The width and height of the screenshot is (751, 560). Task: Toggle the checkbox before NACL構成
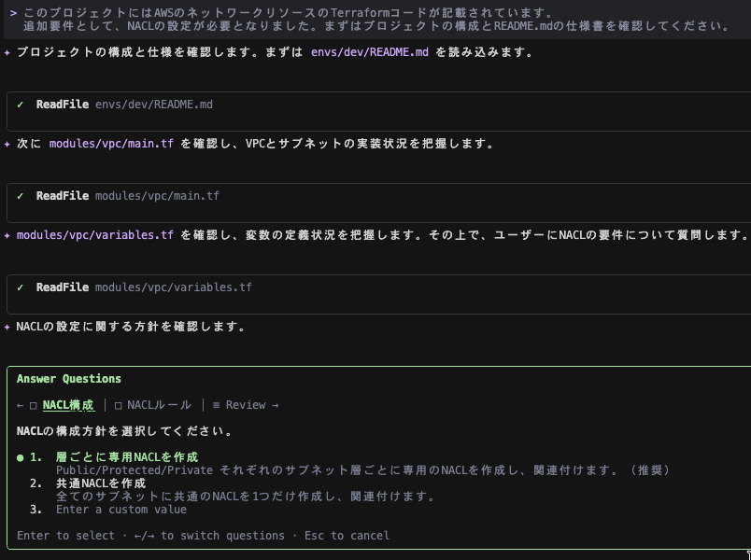(34, 405)
